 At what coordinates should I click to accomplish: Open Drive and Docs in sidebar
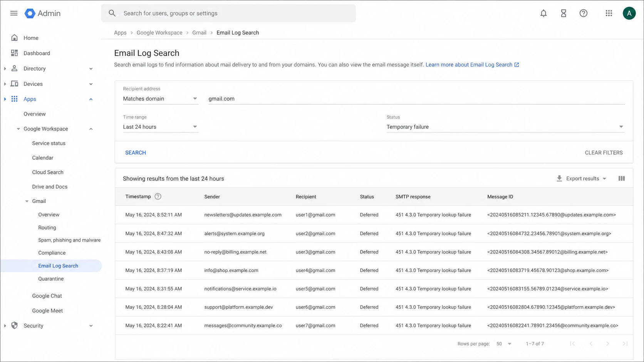pos(50,187)
